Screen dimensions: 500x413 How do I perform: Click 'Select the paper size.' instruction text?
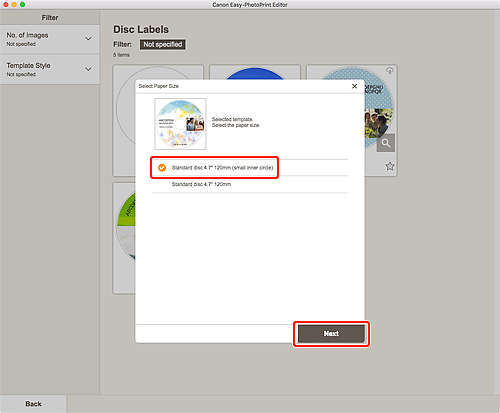pos(236,125)
